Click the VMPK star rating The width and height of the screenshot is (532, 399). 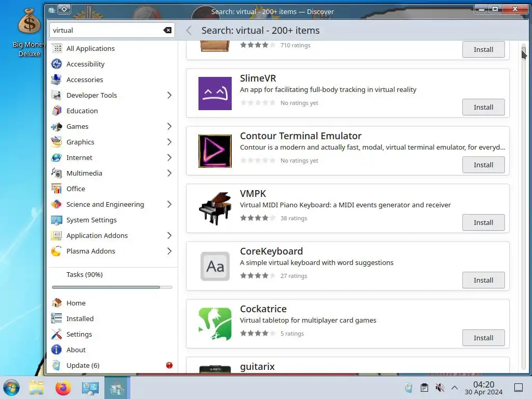[258, 218]
